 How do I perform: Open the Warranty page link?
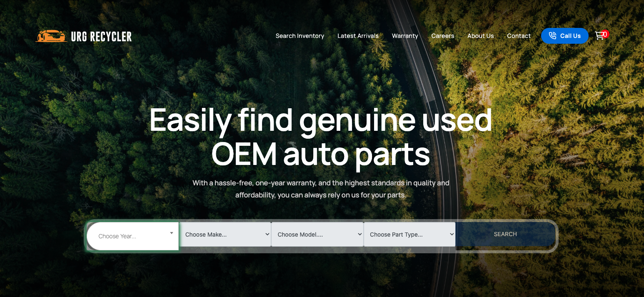tap(404, 36)
